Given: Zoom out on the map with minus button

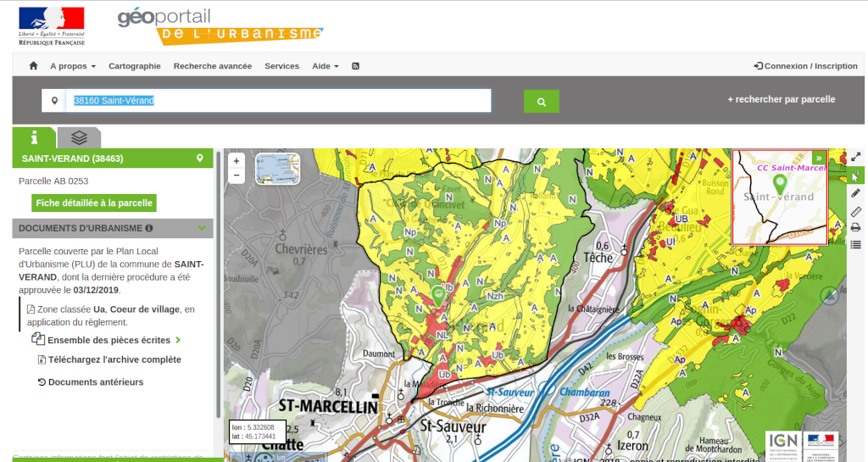Looking at the screenshot, I should click(x=236, y=175).
